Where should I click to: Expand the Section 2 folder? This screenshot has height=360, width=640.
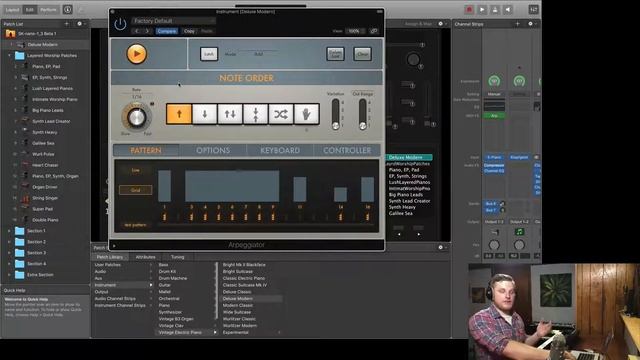pos(9,242)
